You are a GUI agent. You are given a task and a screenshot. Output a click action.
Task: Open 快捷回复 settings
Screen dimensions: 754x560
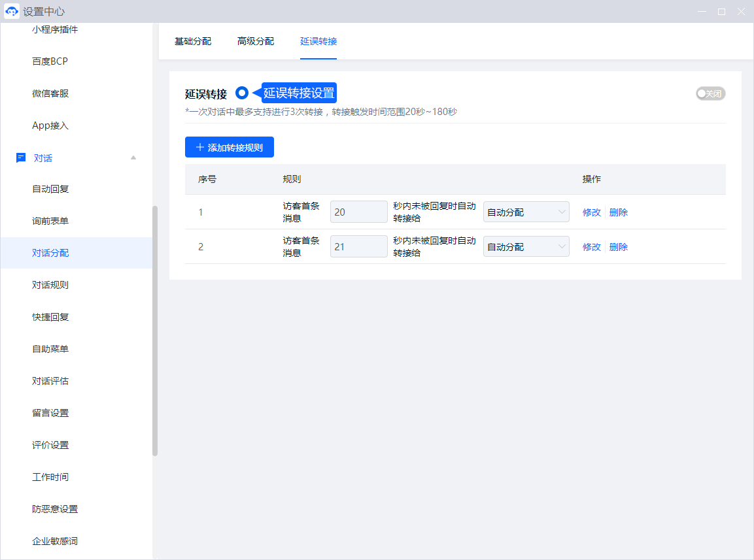(50, 317)
